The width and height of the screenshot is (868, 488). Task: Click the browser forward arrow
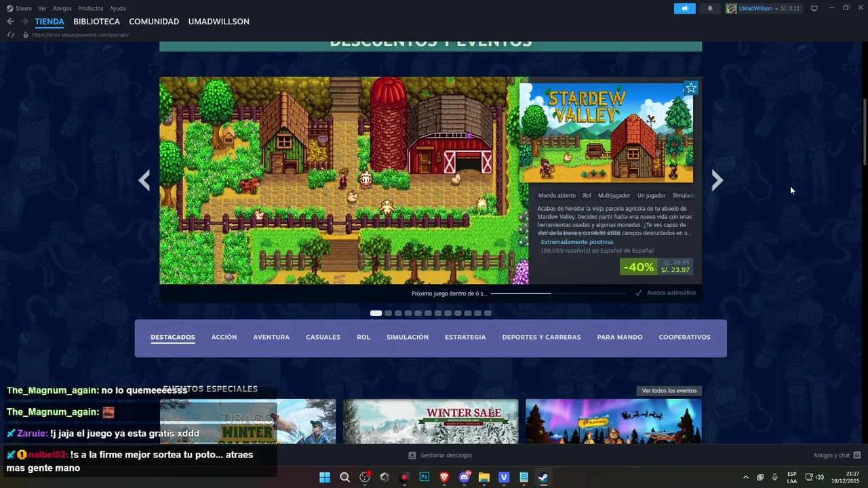(24, 22)
